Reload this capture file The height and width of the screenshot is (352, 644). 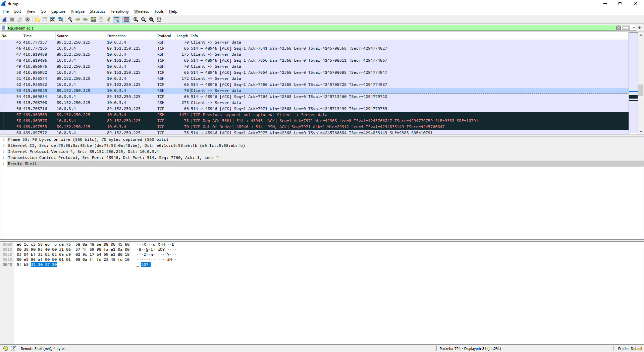[60, 19]
